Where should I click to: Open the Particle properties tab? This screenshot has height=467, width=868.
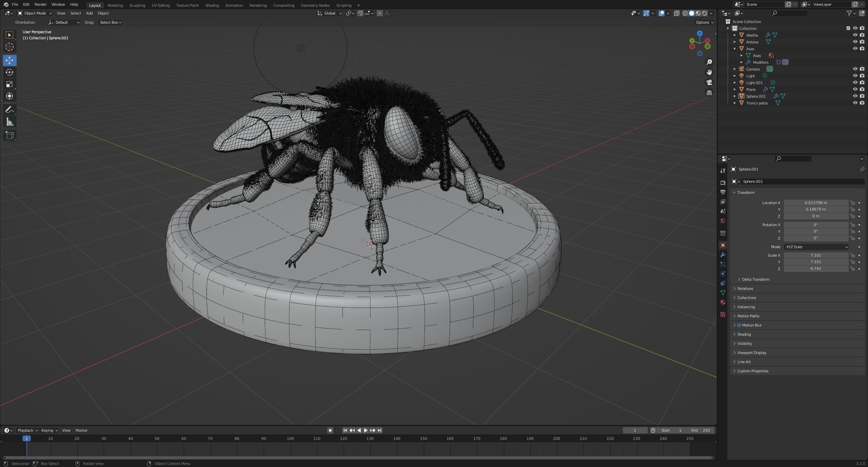point(723,264)
